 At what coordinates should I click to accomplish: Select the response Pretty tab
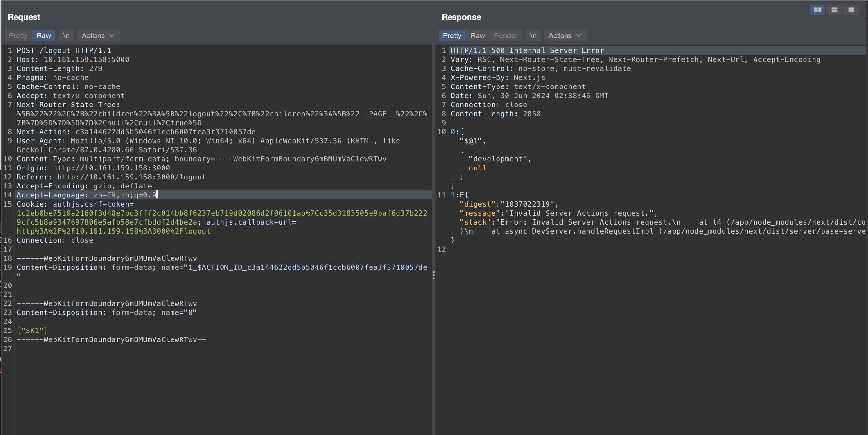pos(451,35)
